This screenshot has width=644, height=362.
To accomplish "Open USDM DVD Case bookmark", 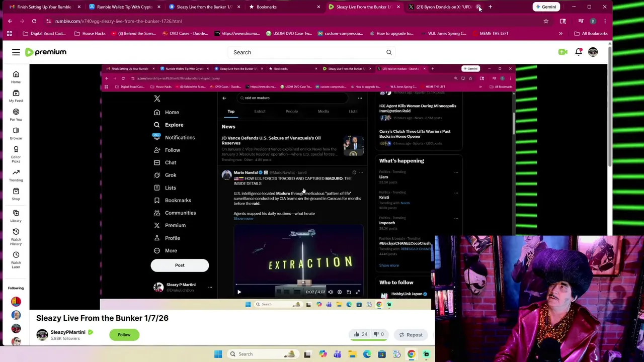I will pos(289,33).
